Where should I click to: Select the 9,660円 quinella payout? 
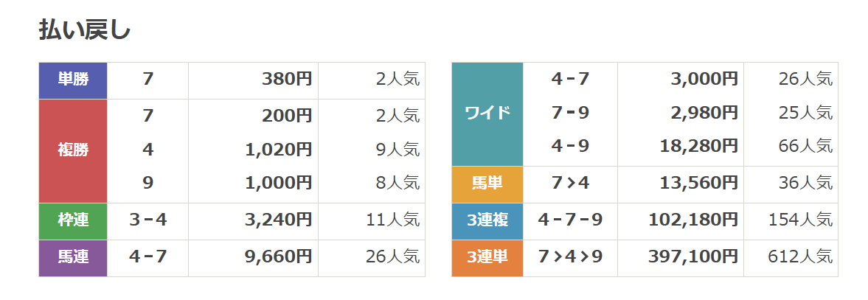279,257
